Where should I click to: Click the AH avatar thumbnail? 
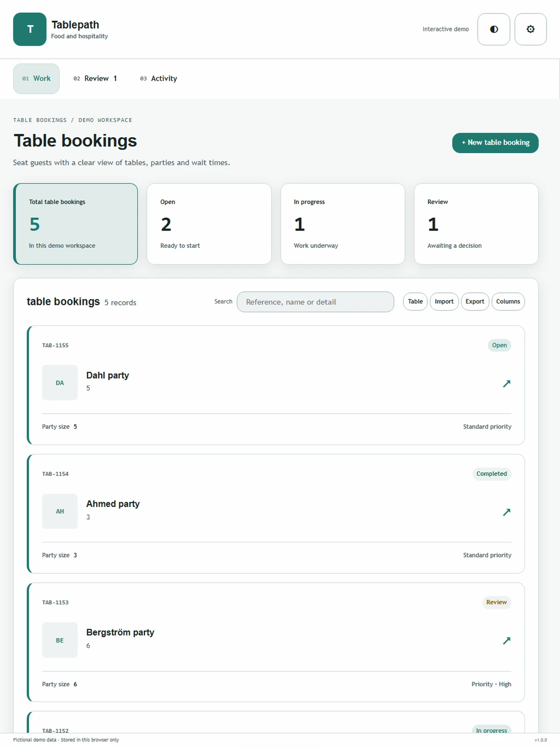pos(60,511)
